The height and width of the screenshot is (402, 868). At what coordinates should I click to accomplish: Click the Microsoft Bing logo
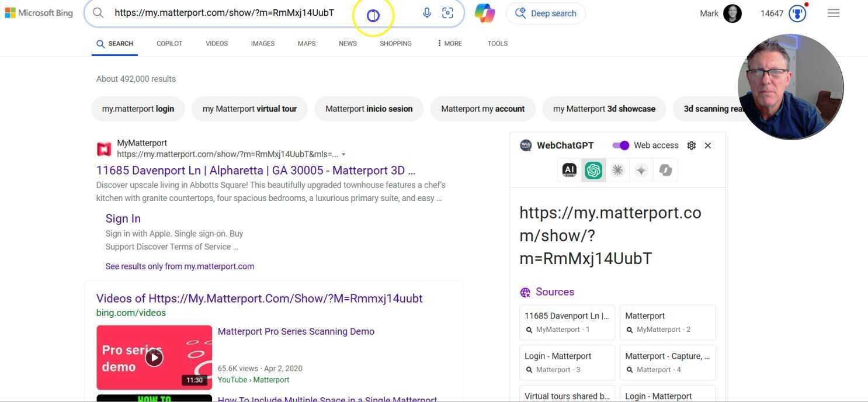[x=39, y=13]
